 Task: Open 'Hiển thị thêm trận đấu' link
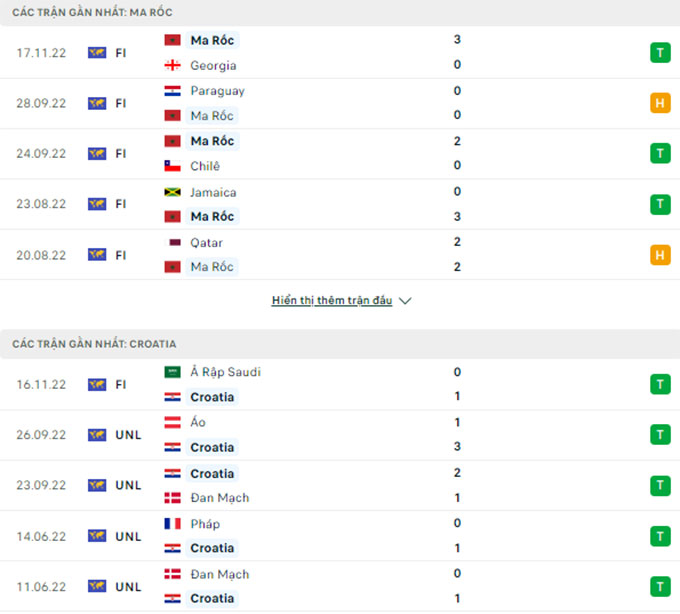(x=332, y=300)
